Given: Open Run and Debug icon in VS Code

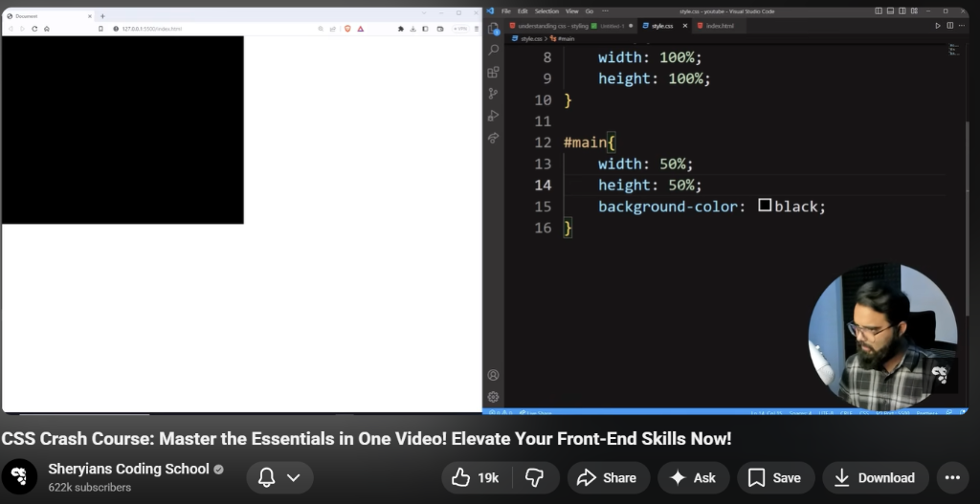Looking at the screenshot, I should coord(494,116).
